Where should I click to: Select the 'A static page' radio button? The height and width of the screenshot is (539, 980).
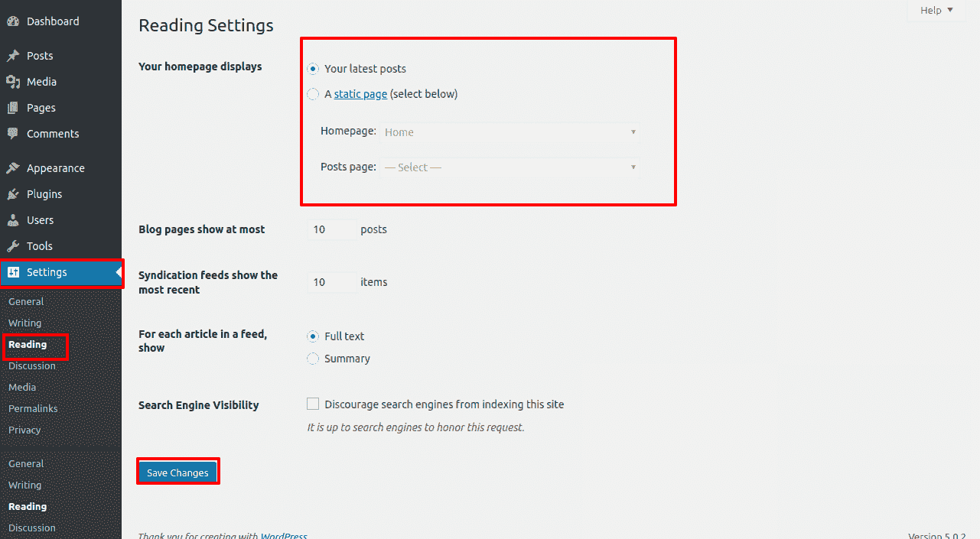(x=313, y=94)
